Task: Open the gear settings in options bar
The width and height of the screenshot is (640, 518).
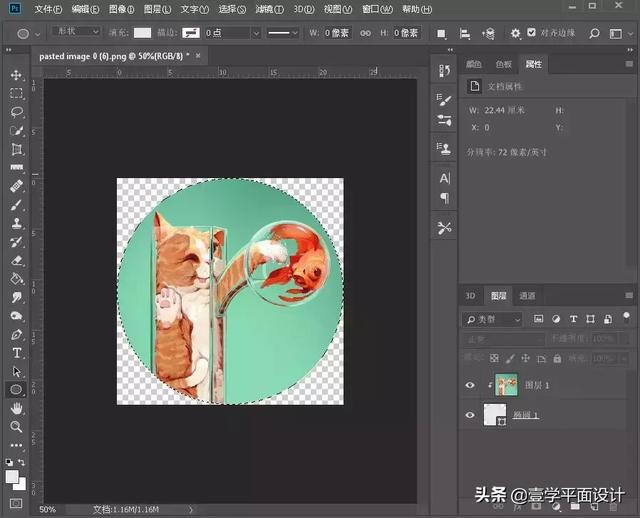Action: click(516, 33)
